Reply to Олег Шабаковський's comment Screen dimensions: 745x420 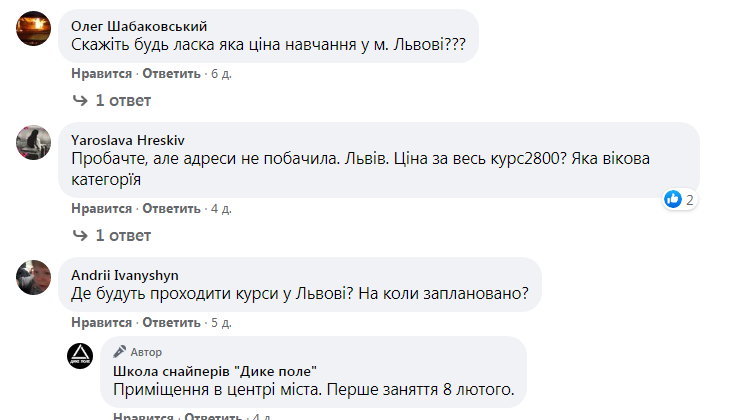171,74
